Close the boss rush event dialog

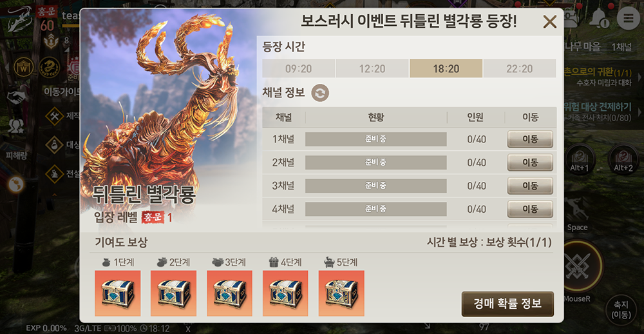pyautogui.click(x=549, y=21)
